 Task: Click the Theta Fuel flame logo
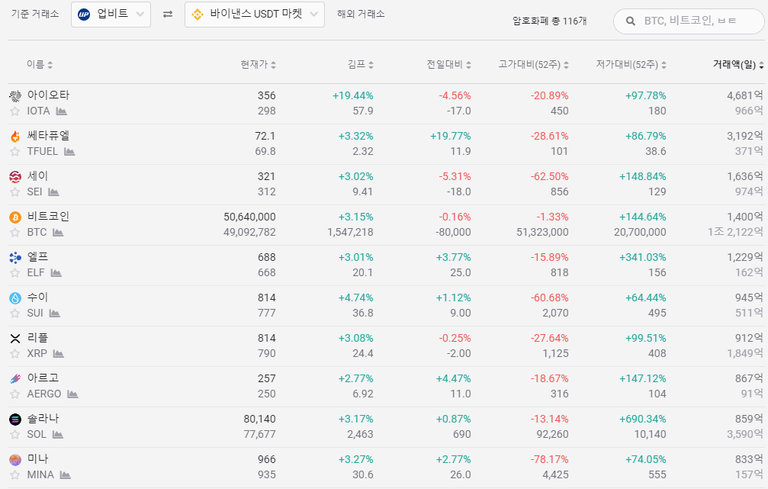pyautogui.click(x=15, y=136)
